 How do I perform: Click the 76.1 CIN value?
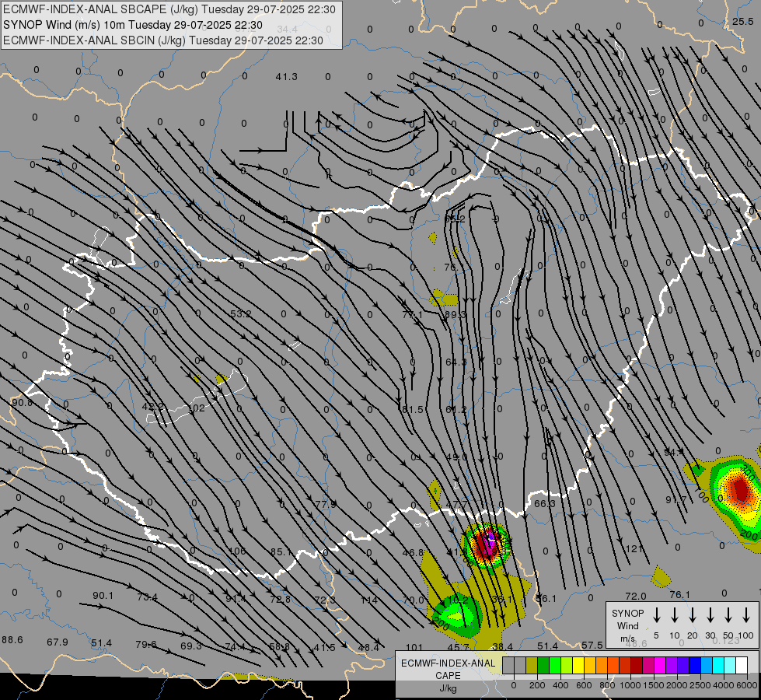[679, 594]
